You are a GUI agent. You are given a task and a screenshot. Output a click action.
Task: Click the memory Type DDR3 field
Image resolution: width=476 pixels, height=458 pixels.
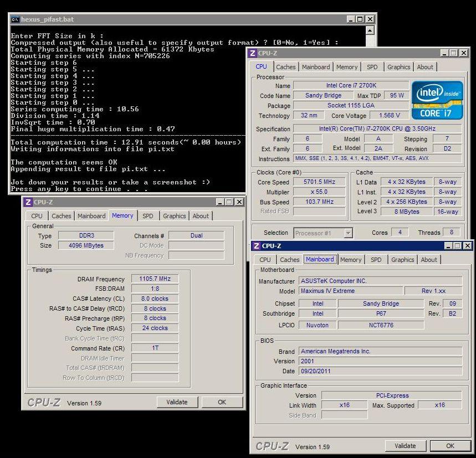pos(86,236)
